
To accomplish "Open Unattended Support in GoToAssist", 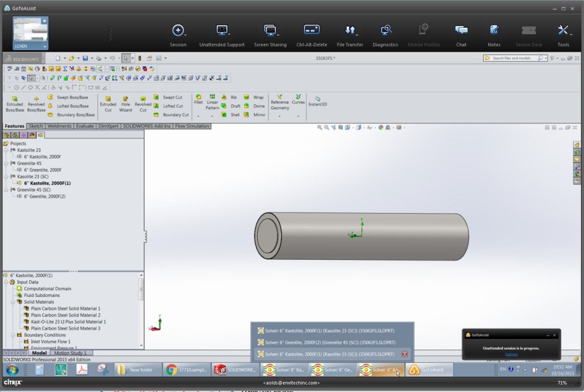I will click(x=222, y=36).
